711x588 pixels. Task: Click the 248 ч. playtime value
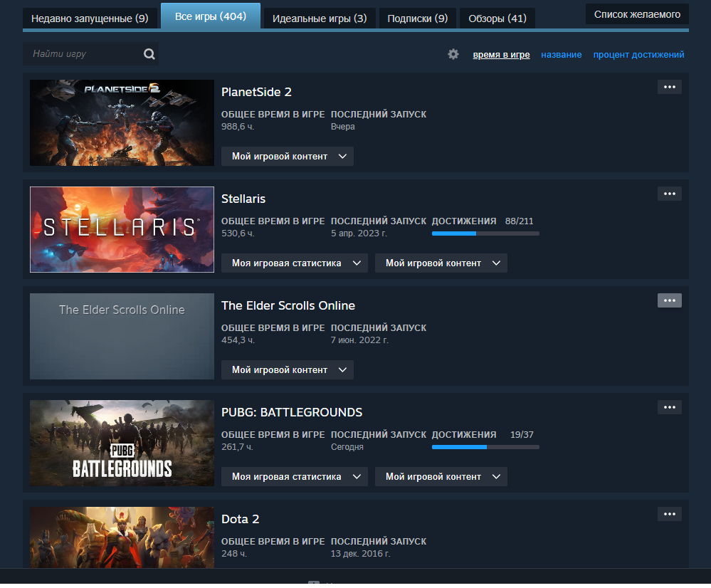(x=234, y=554)
